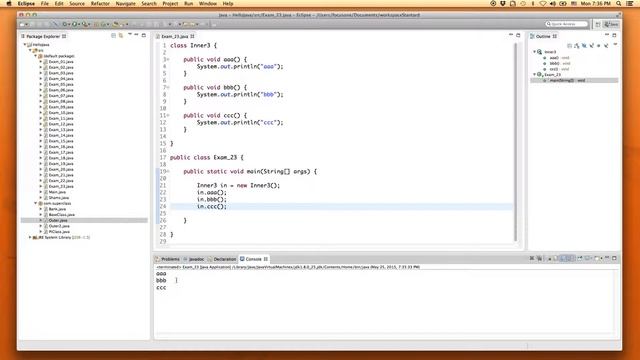Select main(String[]) in Outline
Image resolution: width=640 pixels, height=360 pixels.
pos(567,80)
